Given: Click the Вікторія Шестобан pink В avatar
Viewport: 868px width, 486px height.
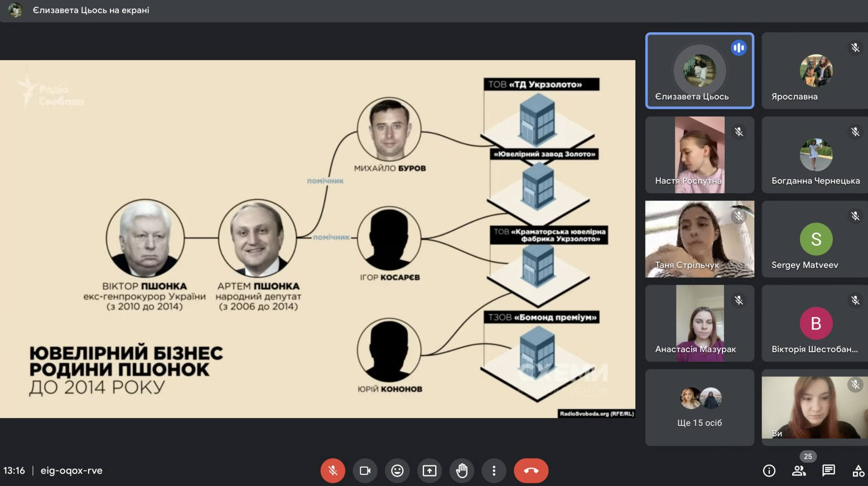Looking at the screenshot, I should (816, 323).
